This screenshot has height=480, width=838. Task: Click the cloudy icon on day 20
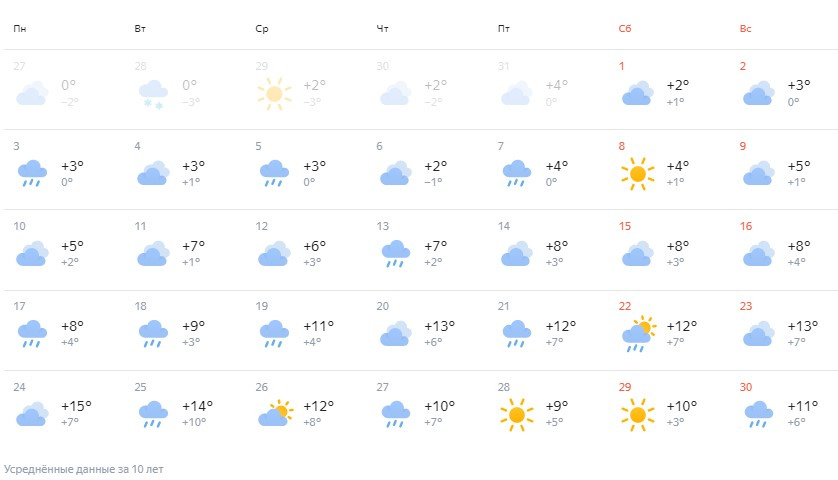(x=395, y=334)
